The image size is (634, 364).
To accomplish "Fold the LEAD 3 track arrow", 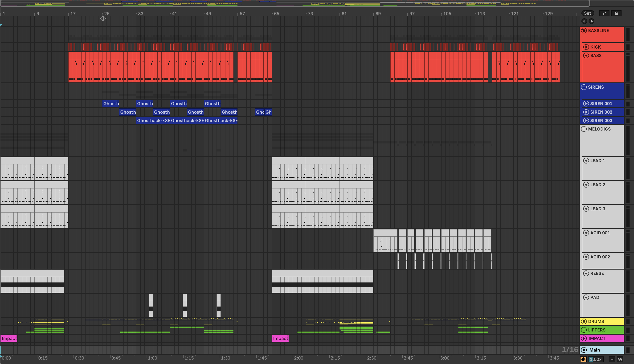I will (586, 209).
